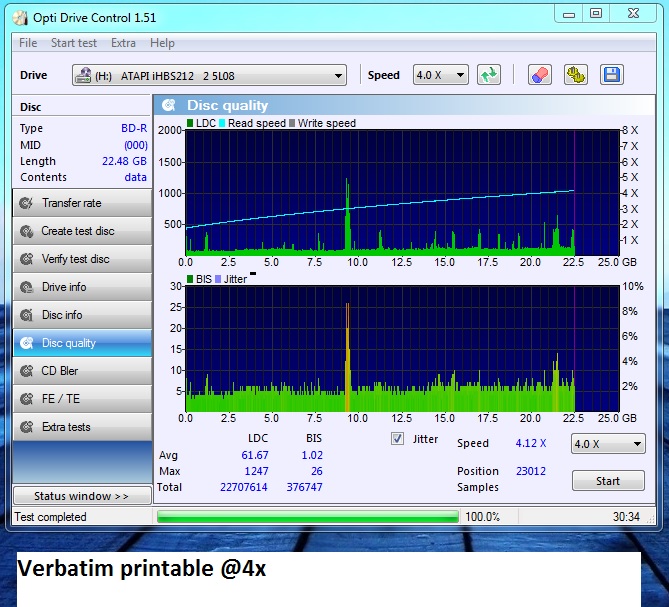Viewport: 669px width, 607px height.
Task: Click the window resize grip corner
Action: (x=651, y=519)
